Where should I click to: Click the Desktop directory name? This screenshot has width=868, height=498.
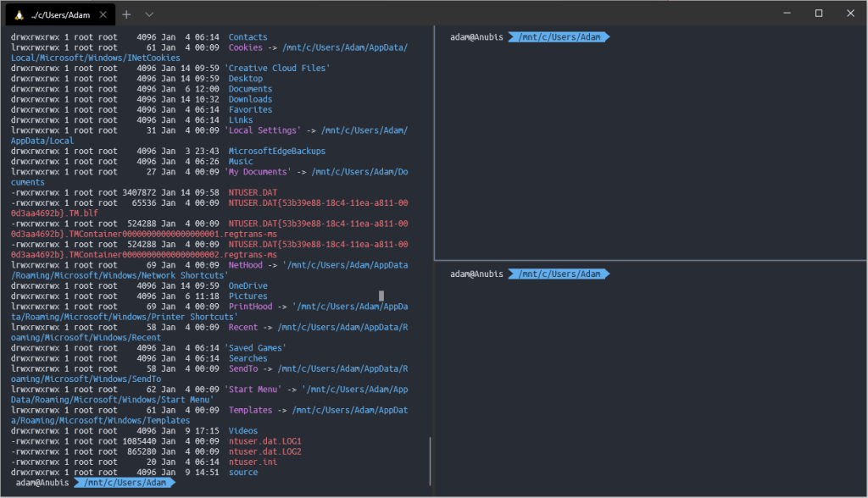pos(246,79)
